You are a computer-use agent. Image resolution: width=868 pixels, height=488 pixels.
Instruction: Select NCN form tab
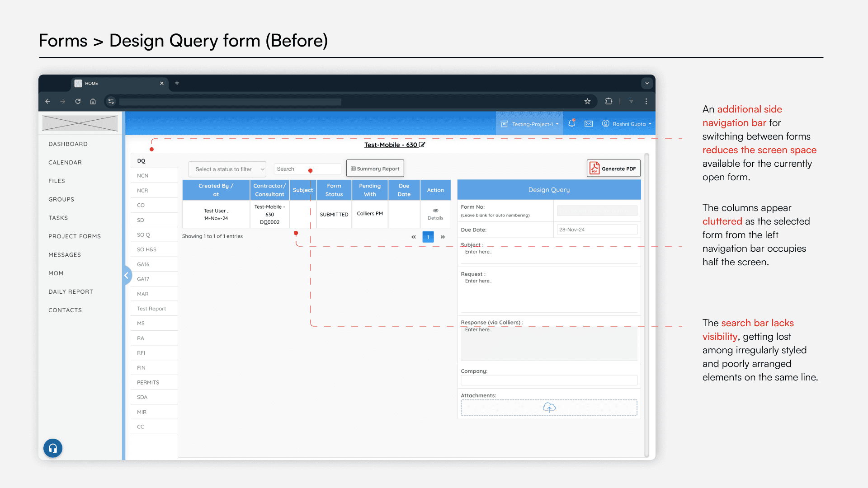tap(154, 176)
